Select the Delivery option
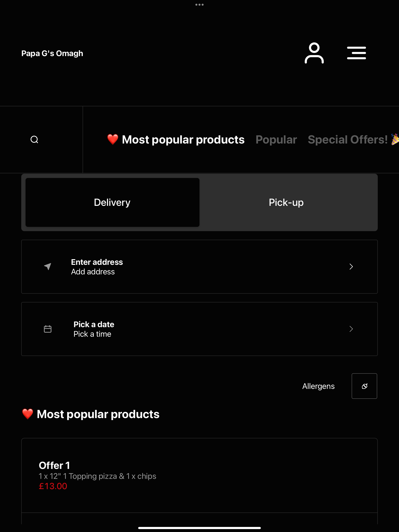This screenshot has width=399, height=532. pos(112,202)
